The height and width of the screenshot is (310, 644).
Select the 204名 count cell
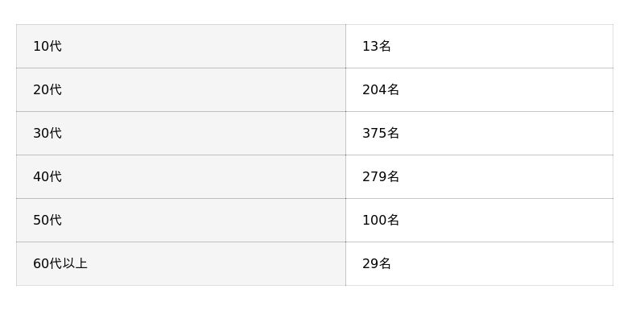coord(479,90)
